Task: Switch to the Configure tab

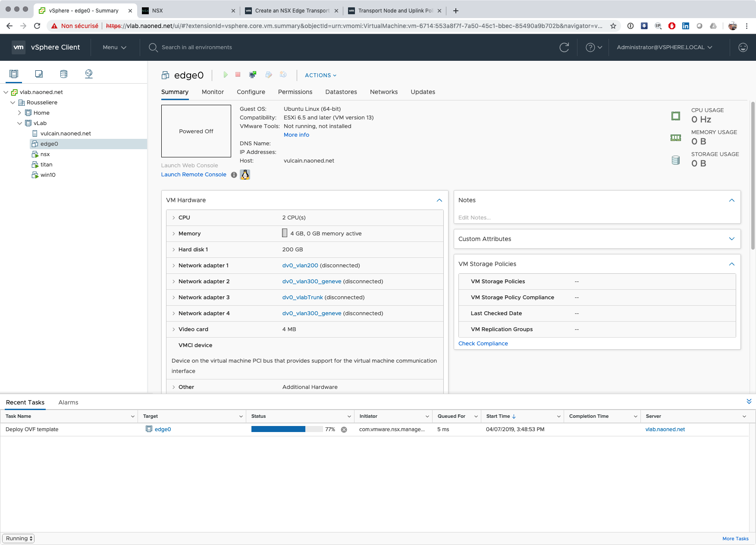Action: [x=251, y=92]
